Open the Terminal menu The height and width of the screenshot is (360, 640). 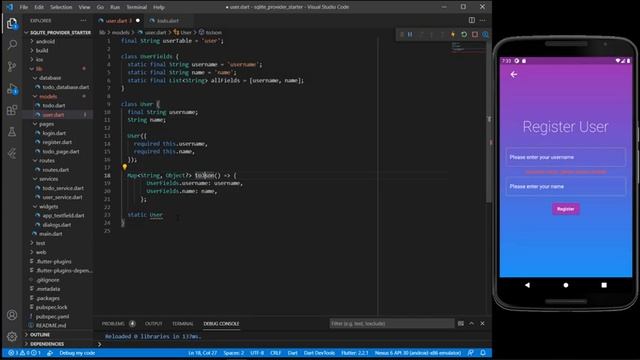click(x=136, y=7)
